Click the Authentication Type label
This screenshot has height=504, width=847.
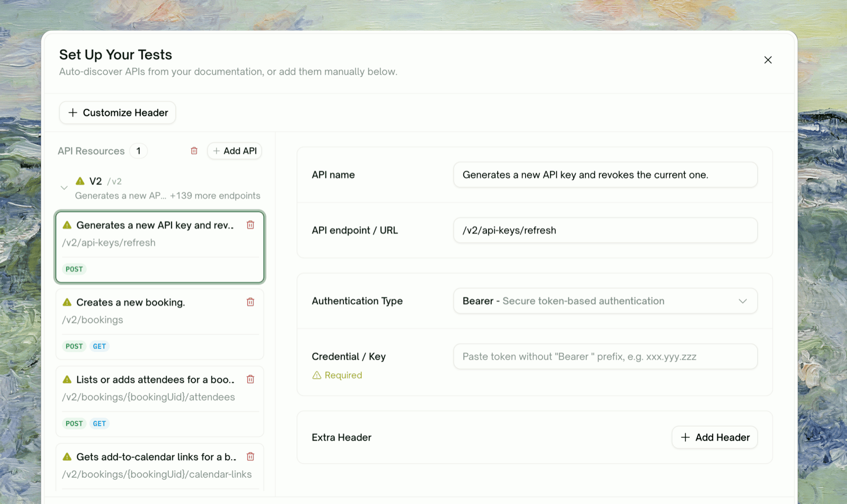357,301
